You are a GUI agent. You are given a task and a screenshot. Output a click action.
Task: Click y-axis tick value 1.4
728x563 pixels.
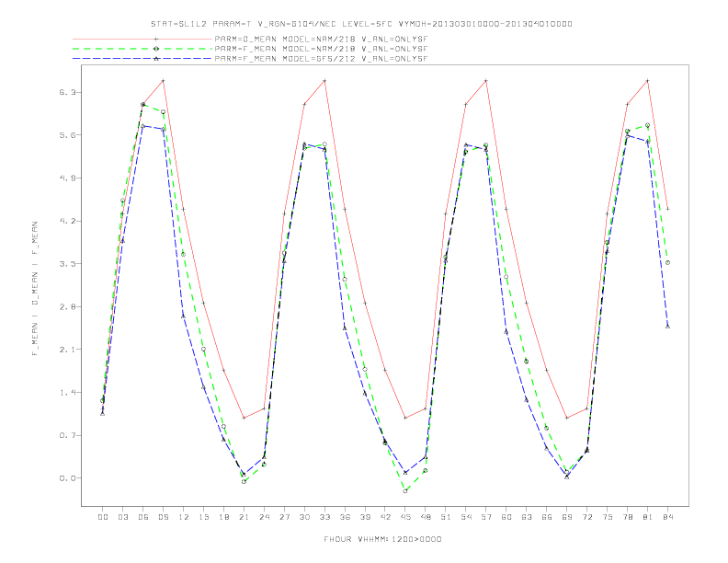[66, 393]
